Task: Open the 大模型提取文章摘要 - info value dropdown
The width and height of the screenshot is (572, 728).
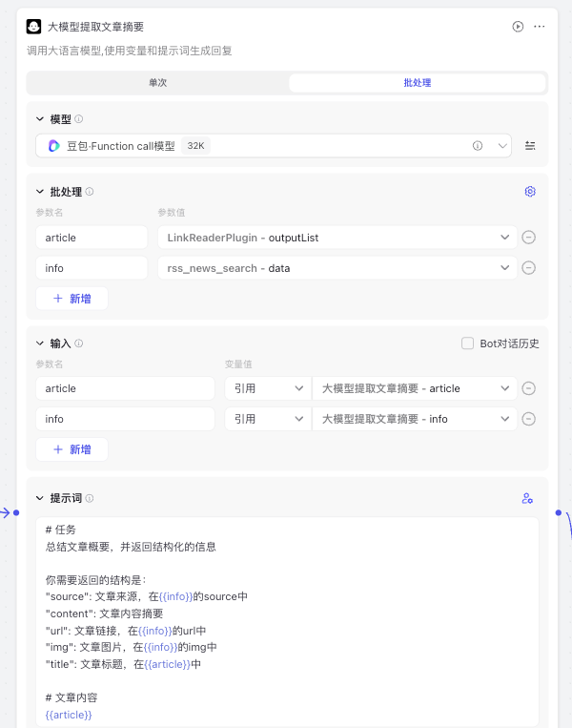Action: (x=415, y=419)
